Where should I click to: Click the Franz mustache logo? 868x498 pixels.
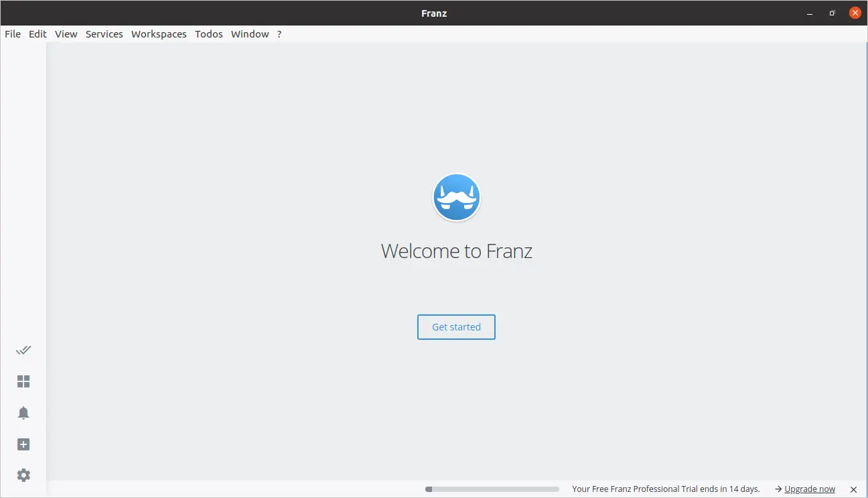tap(457, 198)
